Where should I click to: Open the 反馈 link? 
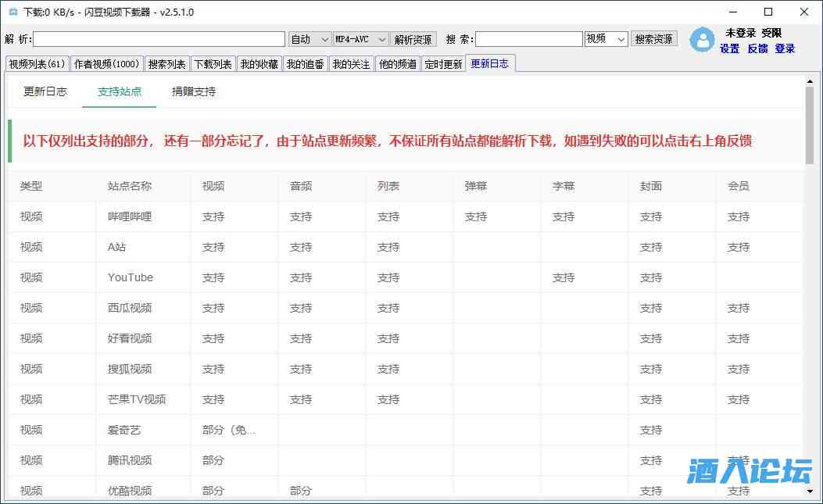757,48
